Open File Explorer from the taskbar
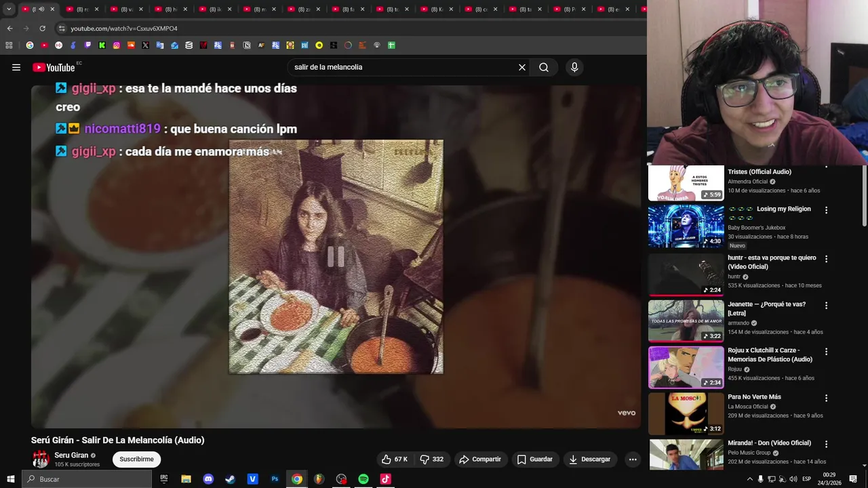This screenshot has height=488, width=868. click(186, 479)
